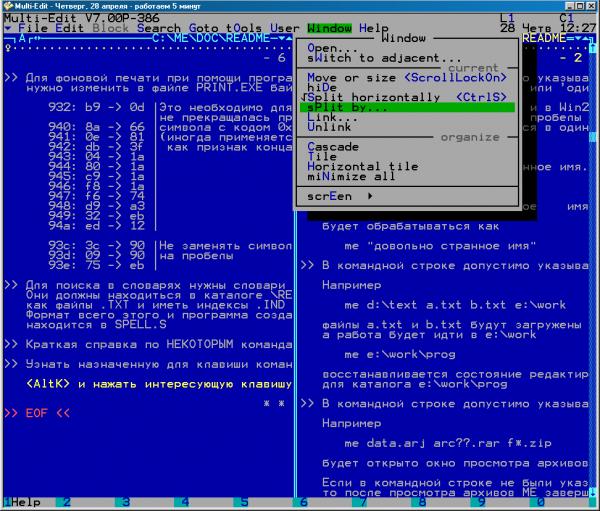Image resolution: width=600 pixels, height=511 pixels.
Task: Open the Help menu
Action: (x=374, y=28)
